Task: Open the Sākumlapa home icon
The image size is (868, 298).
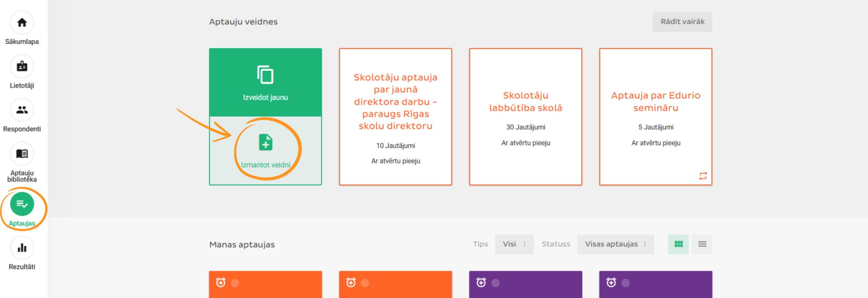Action: [22, 23]
